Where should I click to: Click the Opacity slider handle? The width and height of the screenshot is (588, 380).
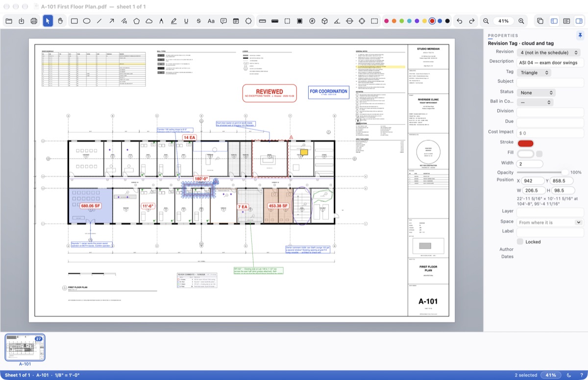tap(565, 172)
